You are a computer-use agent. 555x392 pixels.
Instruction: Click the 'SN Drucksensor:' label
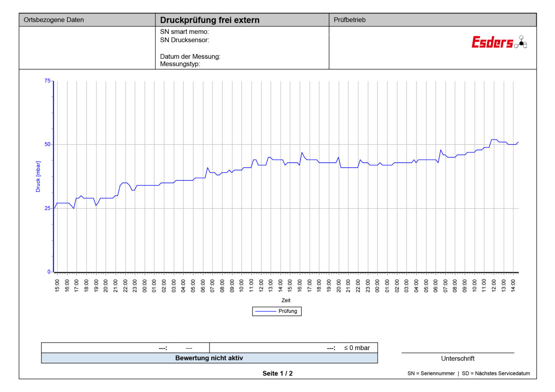[x=184, y=40]
